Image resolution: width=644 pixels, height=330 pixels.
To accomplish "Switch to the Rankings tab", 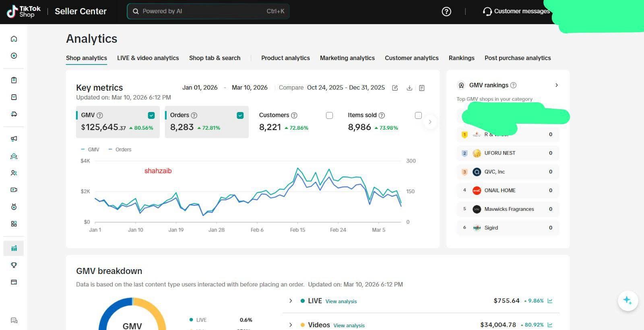I will 462,58.
